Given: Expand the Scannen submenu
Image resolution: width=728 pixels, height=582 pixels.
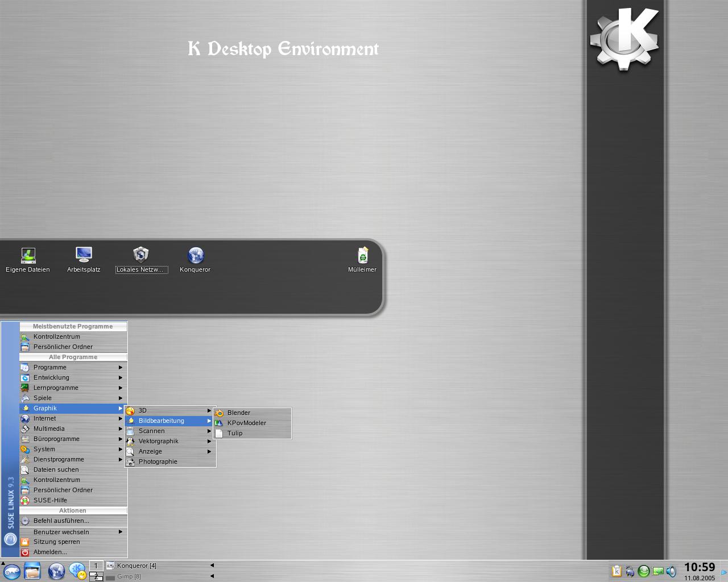Looking at the screenshot, I should click(170, 431).
